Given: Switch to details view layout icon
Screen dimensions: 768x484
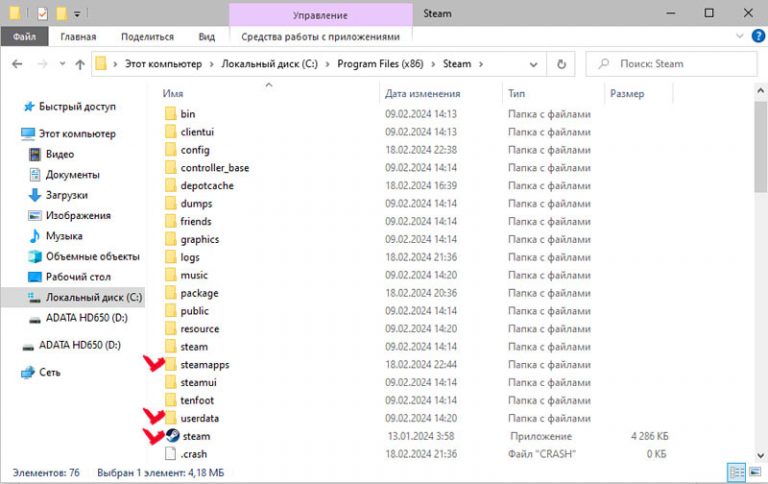Looking at the screenshot, I should pyautogui.click(x=736, y=472).
